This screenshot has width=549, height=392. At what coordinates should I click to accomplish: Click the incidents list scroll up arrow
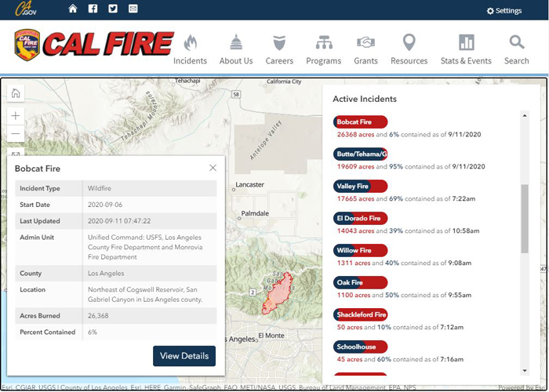[x=525, y=115]
